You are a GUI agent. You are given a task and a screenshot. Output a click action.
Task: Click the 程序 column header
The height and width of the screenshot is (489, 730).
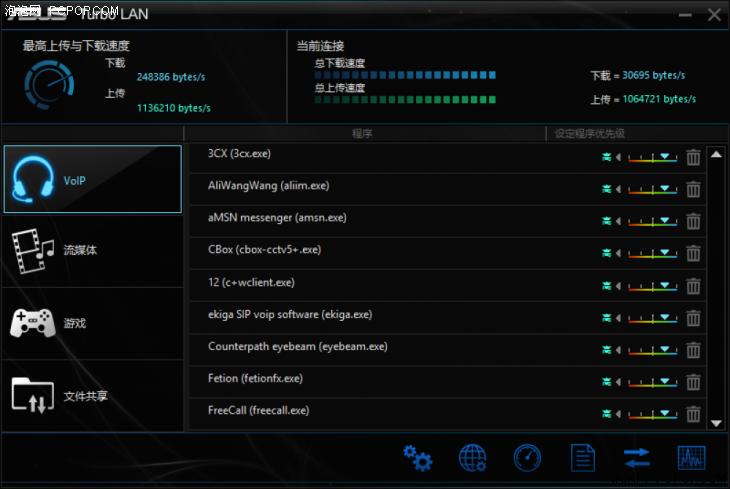point(362,134)
